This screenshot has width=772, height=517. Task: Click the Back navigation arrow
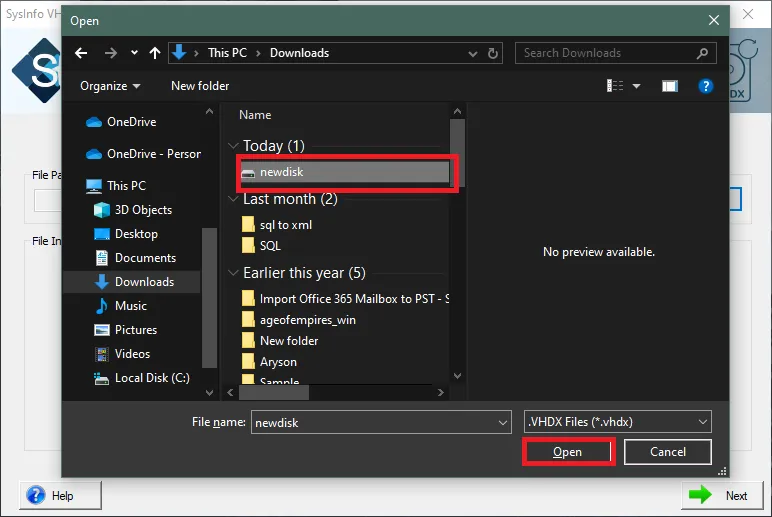click(x=82, y=53)
